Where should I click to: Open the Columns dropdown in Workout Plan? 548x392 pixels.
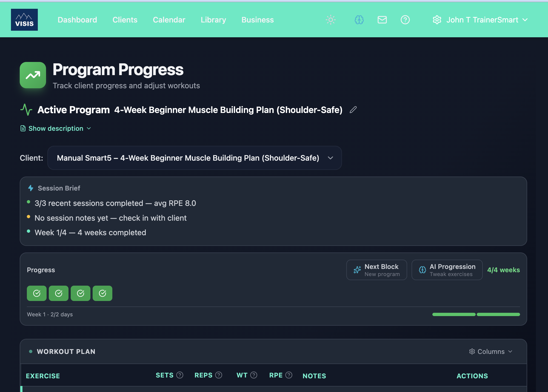(491, 351)
